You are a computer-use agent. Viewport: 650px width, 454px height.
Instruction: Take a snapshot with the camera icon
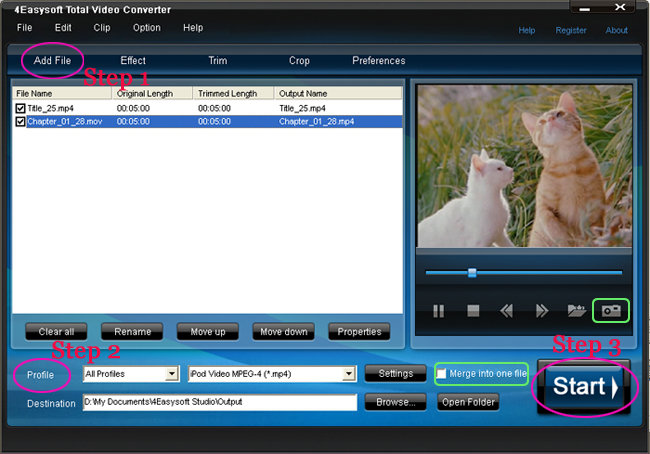coord(611,311)
